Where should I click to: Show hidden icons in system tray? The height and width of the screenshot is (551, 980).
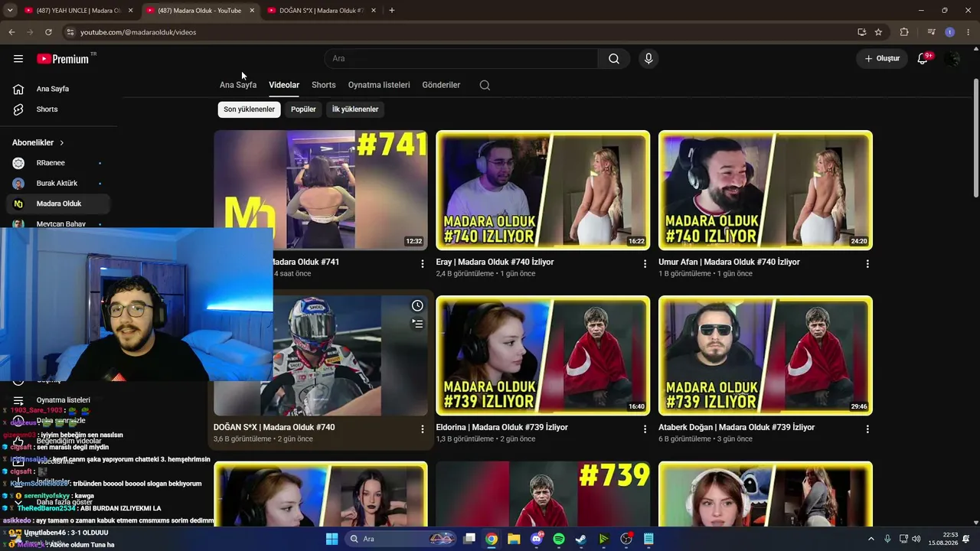coord(872,539)
